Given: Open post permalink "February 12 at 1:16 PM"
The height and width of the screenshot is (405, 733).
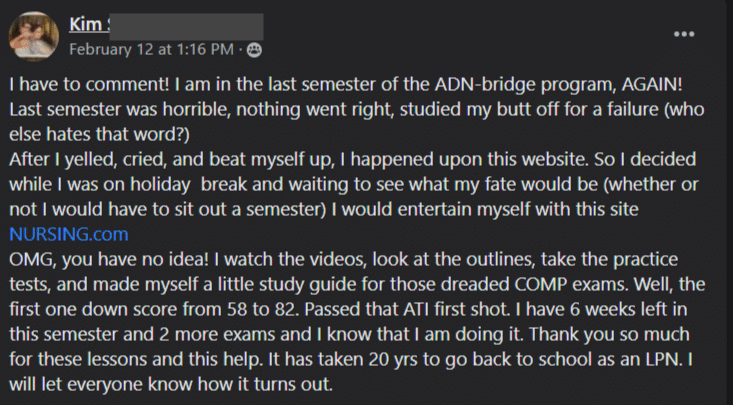Looking at the screenshot, I should point(151,47).
